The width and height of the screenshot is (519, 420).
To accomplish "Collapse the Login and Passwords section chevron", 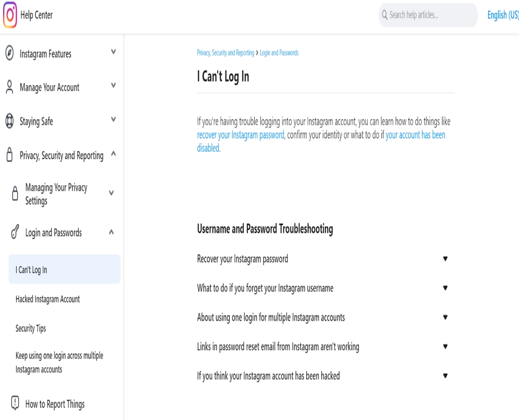I will 111,232.
